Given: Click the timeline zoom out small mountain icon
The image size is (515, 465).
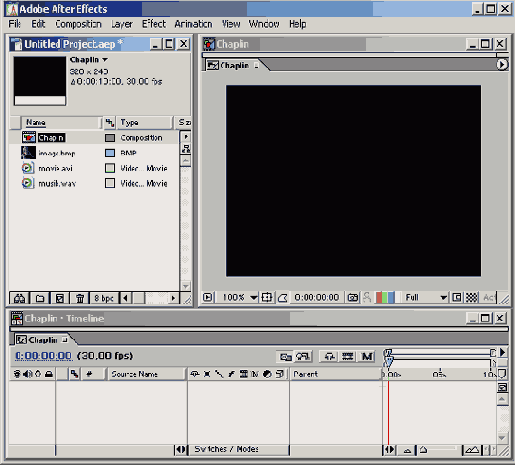Looking at the screenshot, I should [407, 450].
